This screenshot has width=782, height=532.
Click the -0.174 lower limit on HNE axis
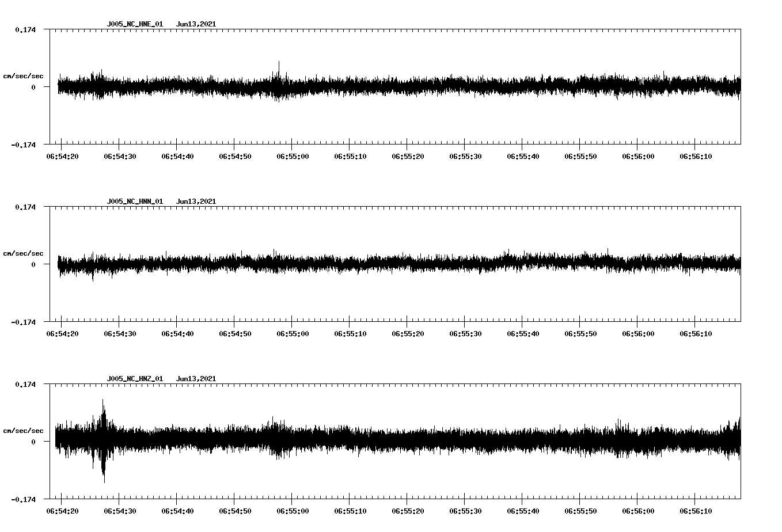(23, 145)
